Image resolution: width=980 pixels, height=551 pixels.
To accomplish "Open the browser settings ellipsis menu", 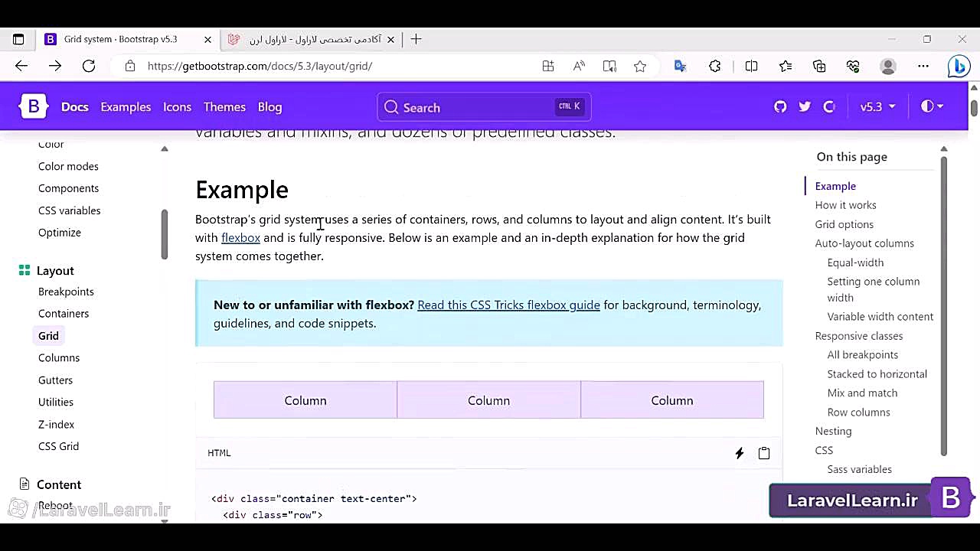I will (x=923, y=67).
